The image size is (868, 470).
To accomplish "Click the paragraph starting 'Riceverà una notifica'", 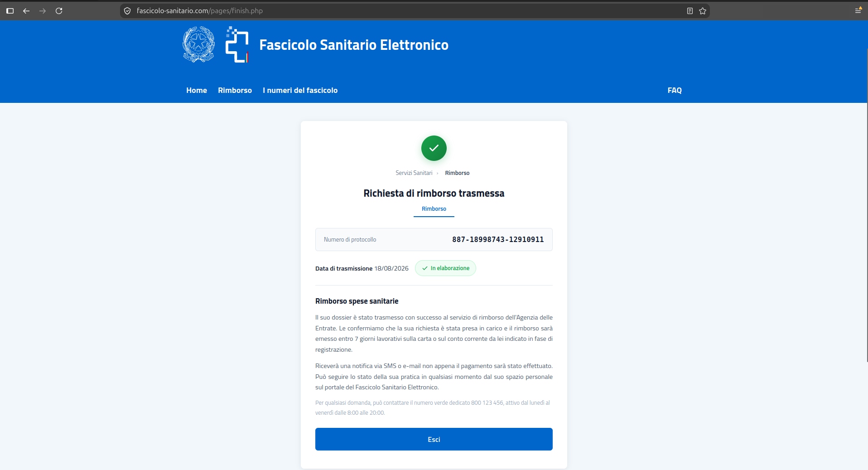I will click(x=434, y=377).
